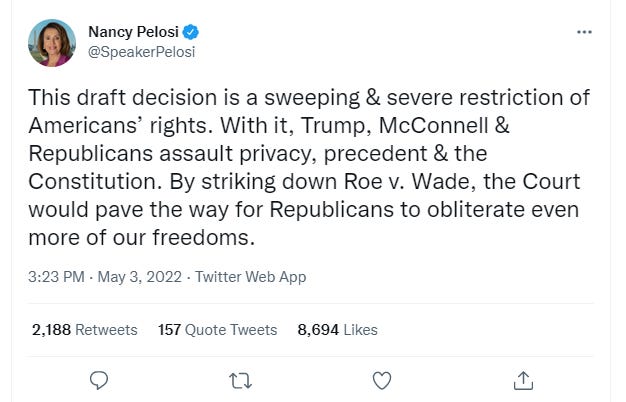
Task: Click the blue verified badge
Action: (190, 32)
